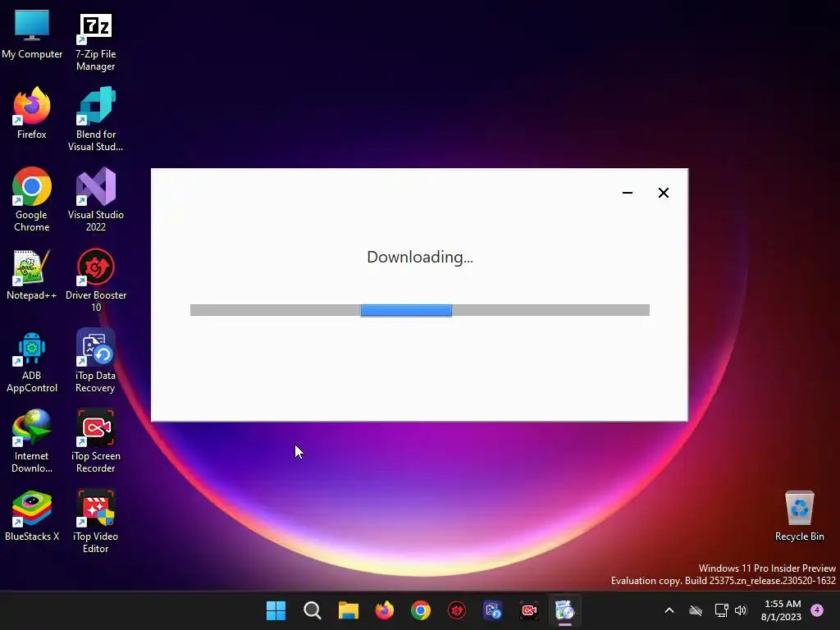Screen dimensions: 840x630
Task: Open Google Chrome desktop shortcut
Action: pos(32,199)
